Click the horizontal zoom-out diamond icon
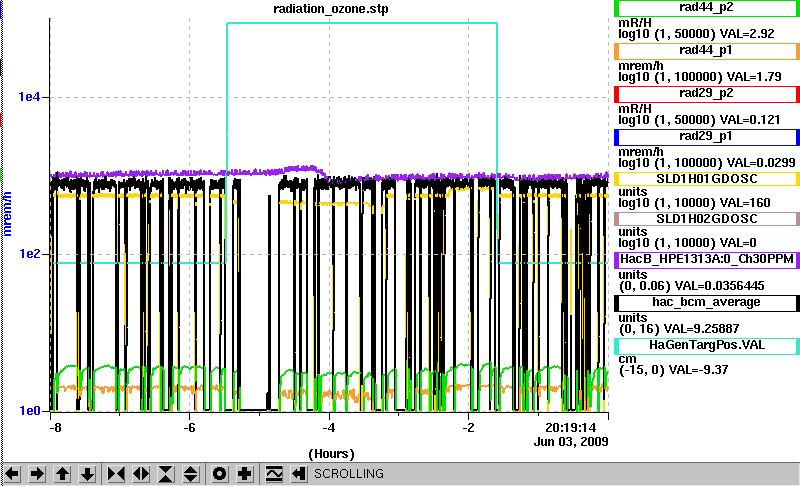Viewport: 800px width, 486px height. pyautogui.click(x=141, y=474)
